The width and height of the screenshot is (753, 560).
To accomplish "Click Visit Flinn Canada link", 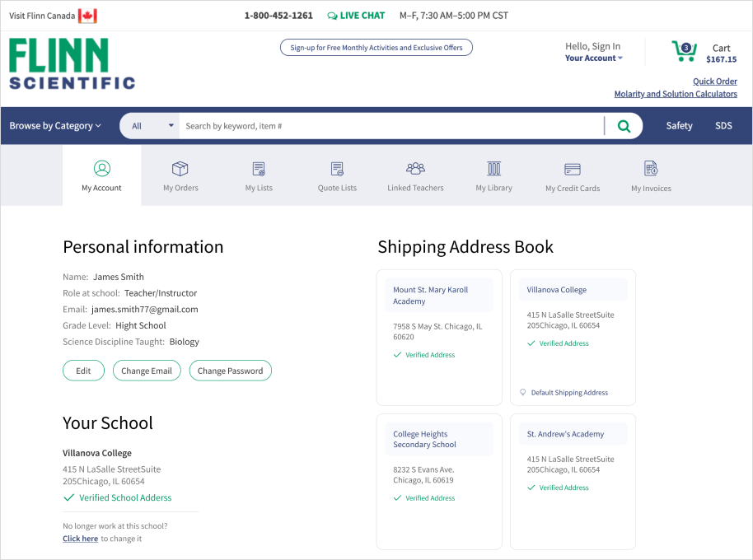I will click(42, 16).
